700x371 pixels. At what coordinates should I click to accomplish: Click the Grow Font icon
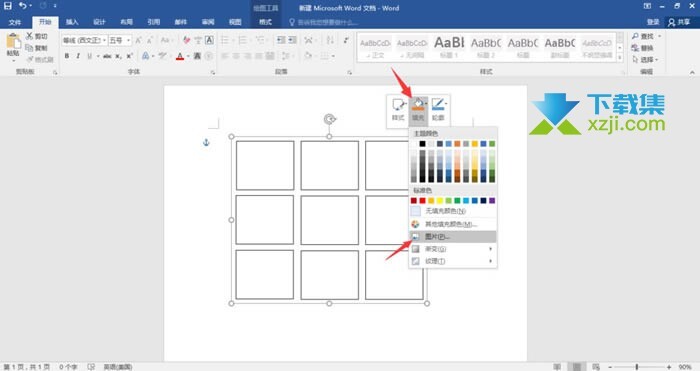138,40
